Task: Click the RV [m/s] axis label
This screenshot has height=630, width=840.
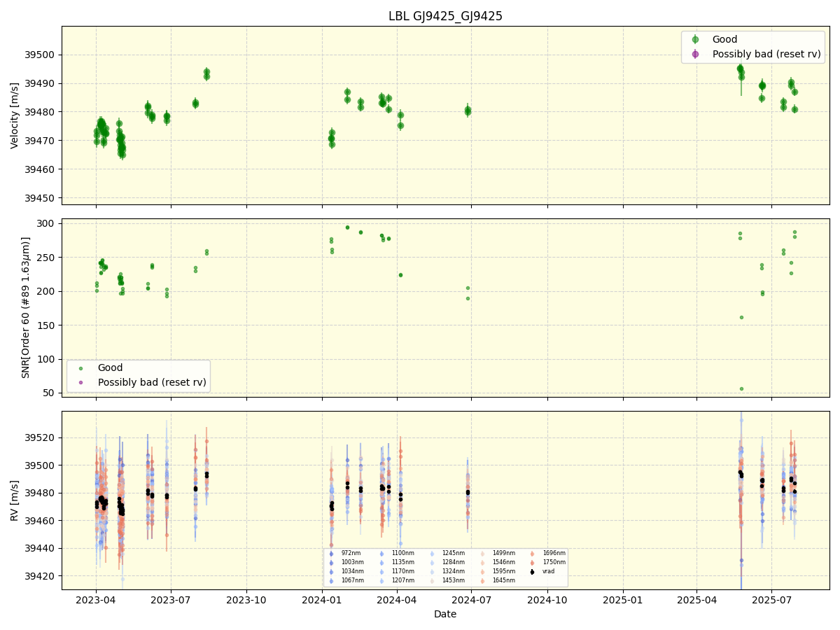Action: tap(15, 500)
